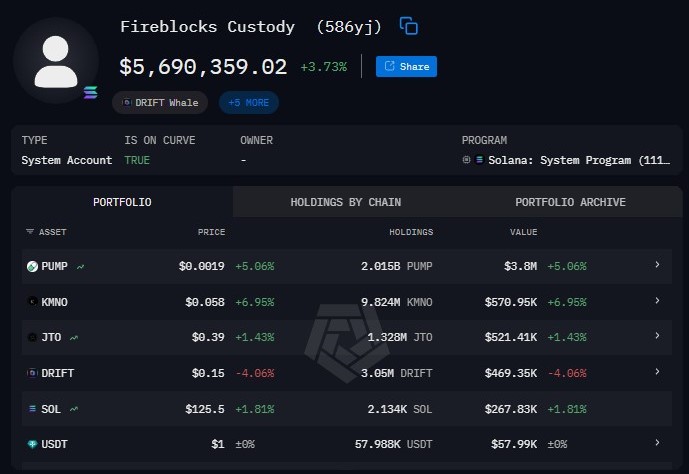The height and width of the screenshot is (474, 689).
Task: Open the PUMP price trend chart icon
Action: pyautogui.click(x=80, y=267)
